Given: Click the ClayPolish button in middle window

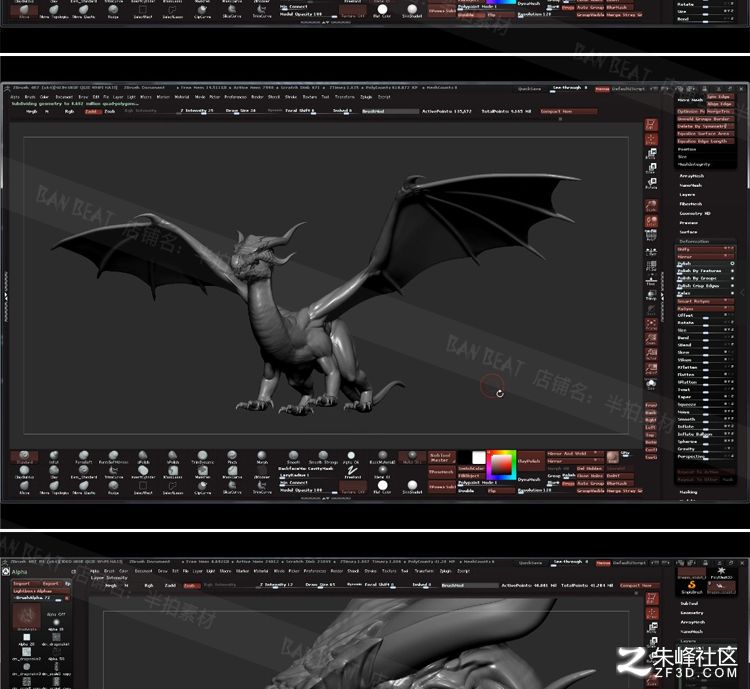Looking at the screenshot, I should 529,461.
